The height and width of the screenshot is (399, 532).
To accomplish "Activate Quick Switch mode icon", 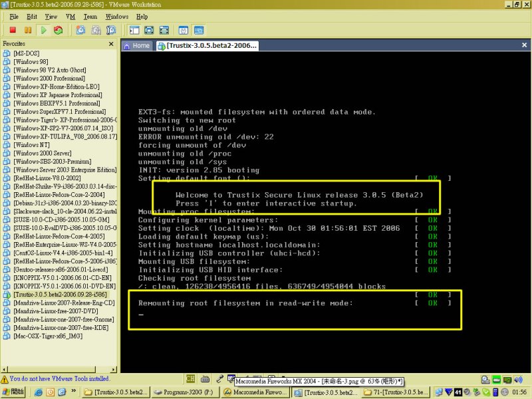I will coord(164,30).
